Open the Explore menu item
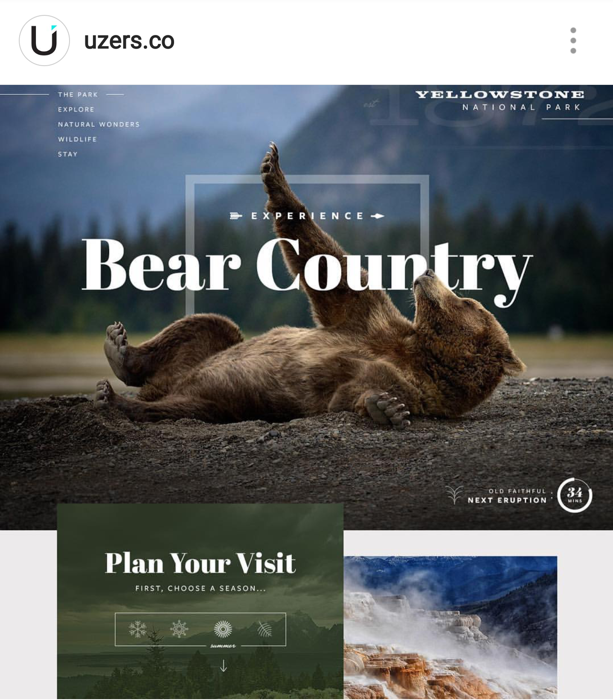This screenshot has width=613, height=700. pyautogui.click(x=76, y=110)
